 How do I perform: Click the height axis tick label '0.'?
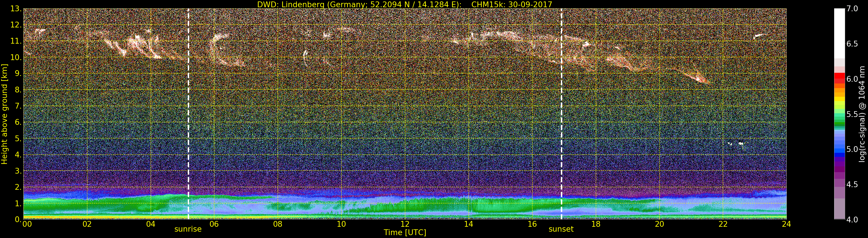click(x=18, y=219)
